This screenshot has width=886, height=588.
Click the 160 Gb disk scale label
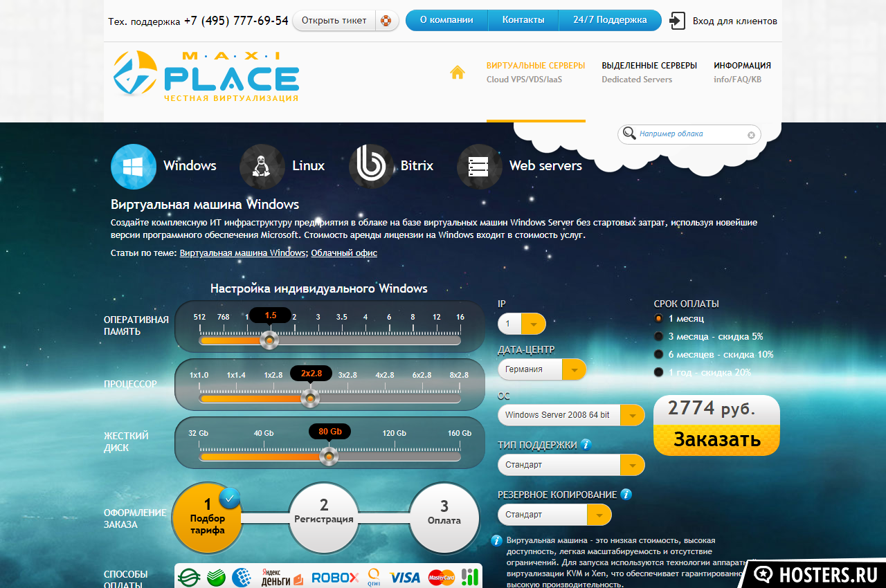click(x=460, y=433)
